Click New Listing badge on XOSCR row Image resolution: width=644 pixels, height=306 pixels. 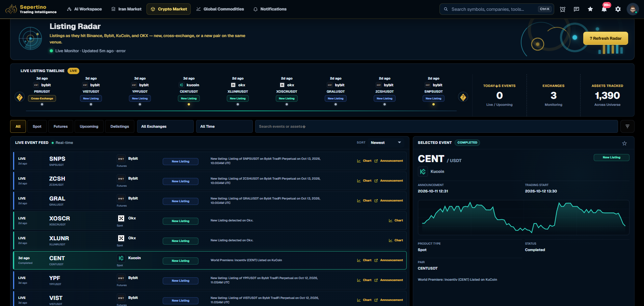click(x=181, y=221)
